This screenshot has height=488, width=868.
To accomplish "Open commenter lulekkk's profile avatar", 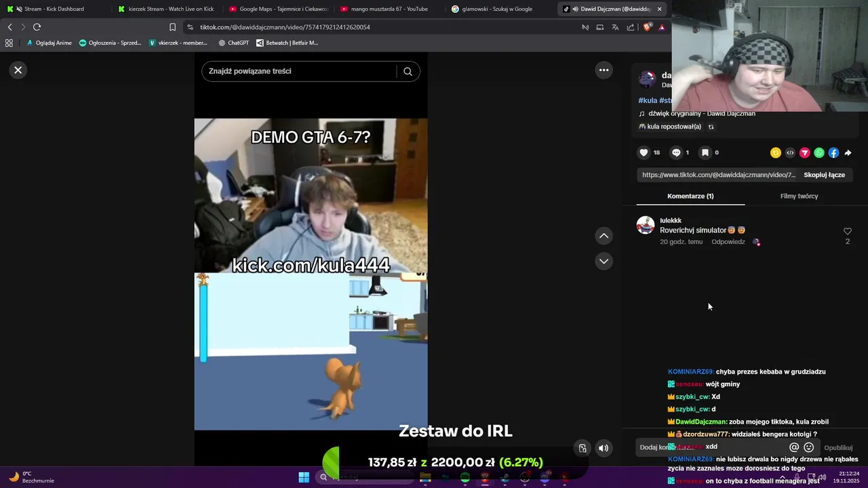I will tap(646, 225).
